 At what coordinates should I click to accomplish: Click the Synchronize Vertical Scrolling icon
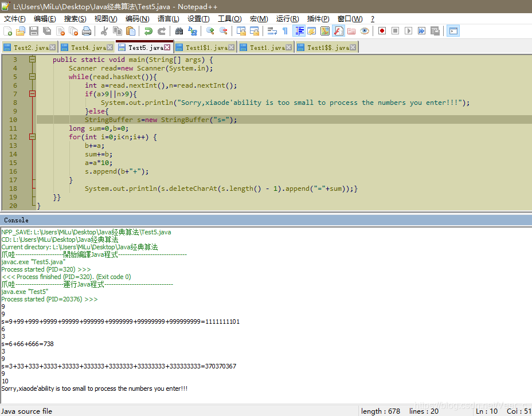[241, 31]
